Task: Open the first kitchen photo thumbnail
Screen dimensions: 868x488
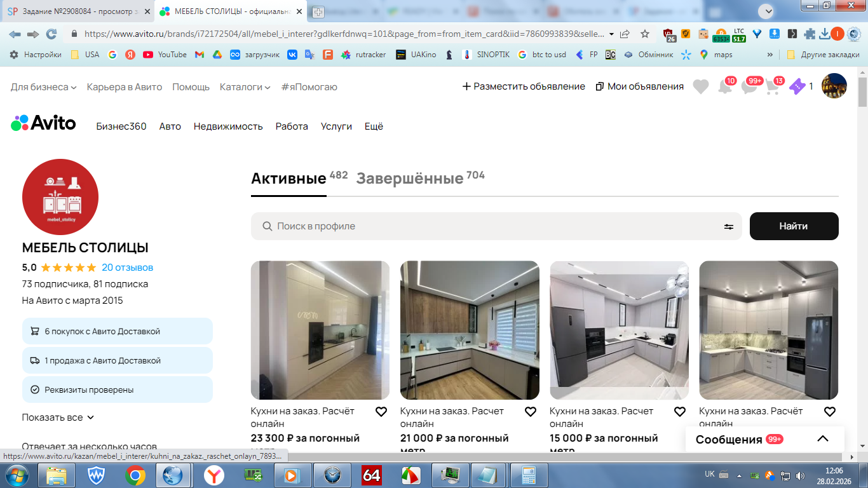Action: click(x=320, y=330)
